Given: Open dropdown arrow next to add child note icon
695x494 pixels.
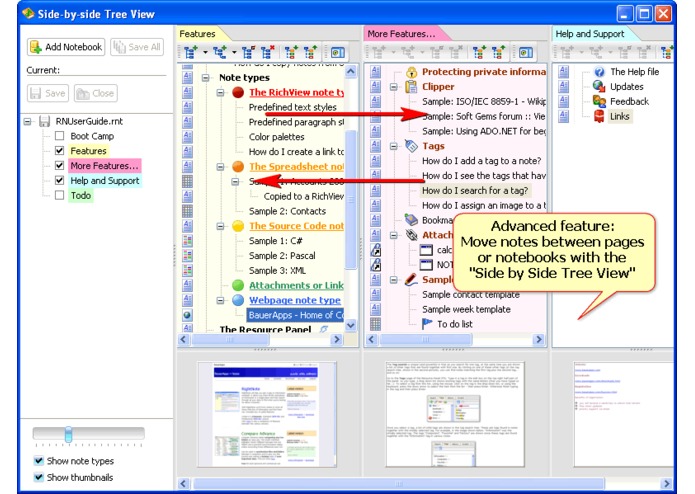Looking at the screenshot, I should [x=234, y=53].
